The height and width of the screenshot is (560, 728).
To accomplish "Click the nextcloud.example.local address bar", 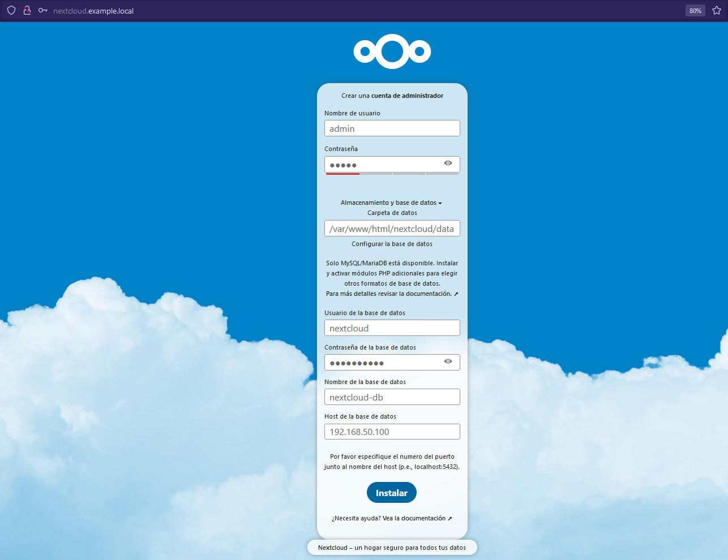I will click(93, 11).
